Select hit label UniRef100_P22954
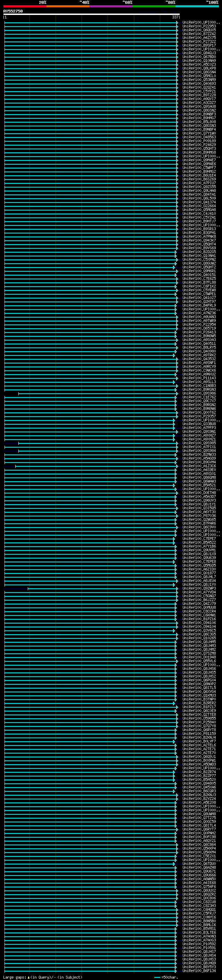 [199, 324]
